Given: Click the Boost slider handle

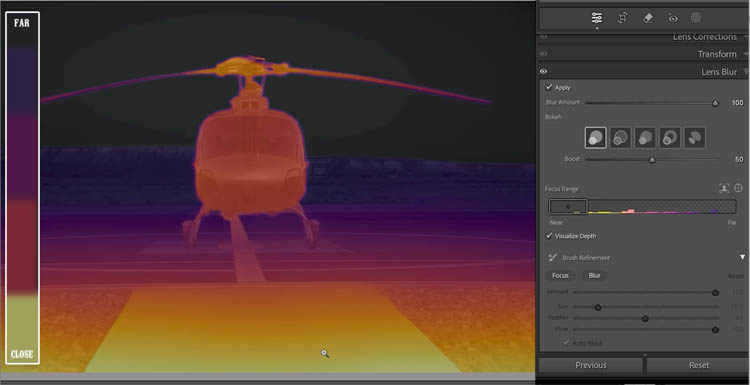Looking at the screenshot, I should tap(652, 160).
